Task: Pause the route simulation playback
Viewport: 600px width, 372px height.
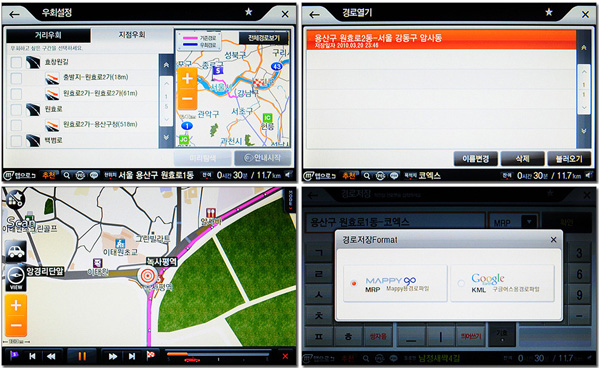Action: click(x=82, y=356)
